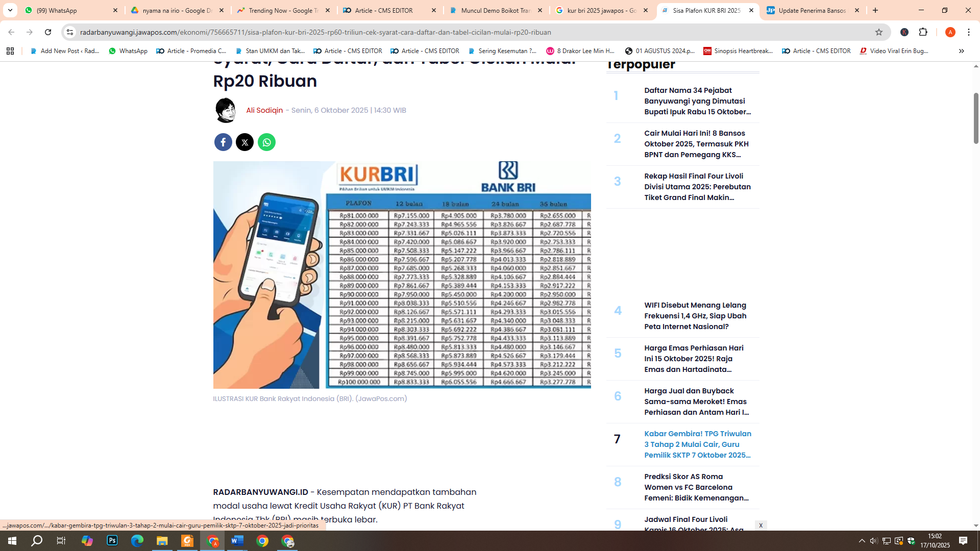980x551 pixels.
Task: Show hidden system tray icons
Action: [862, 541]
